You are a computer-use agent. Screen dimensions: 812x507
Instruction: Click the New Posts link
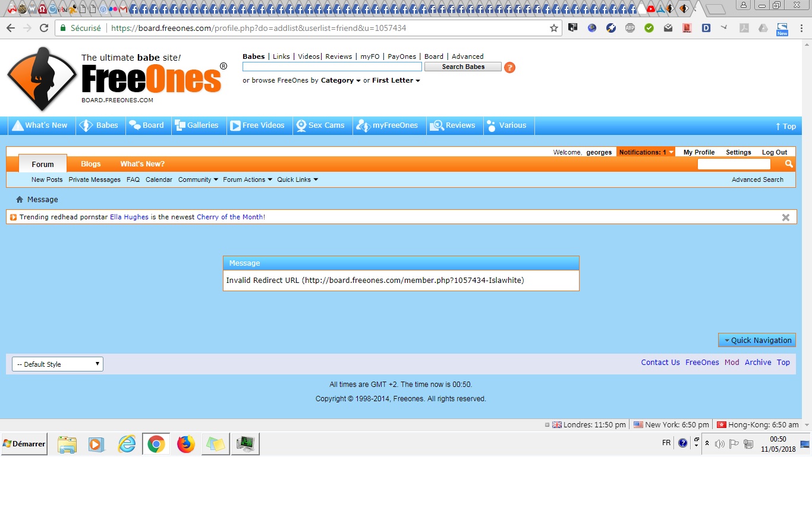click(47, 180)
